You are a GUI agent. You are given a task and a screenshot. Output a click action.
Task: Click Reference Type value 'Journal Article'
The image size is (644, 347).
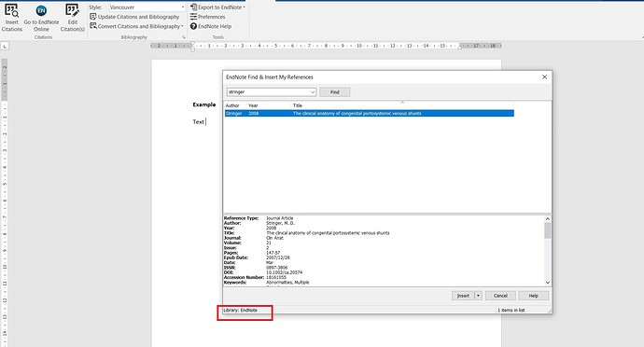280,218
